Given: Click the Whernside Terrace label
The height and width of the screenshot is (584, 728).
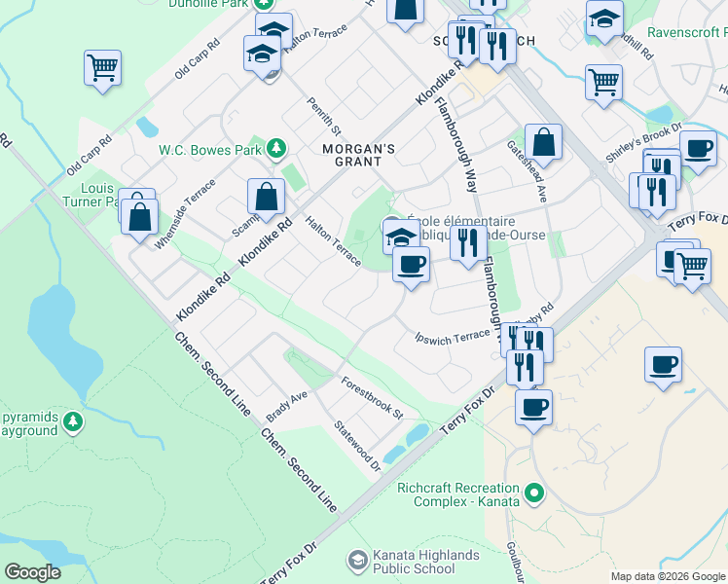Looking at the screenshot, I should [x=185, y=214].
